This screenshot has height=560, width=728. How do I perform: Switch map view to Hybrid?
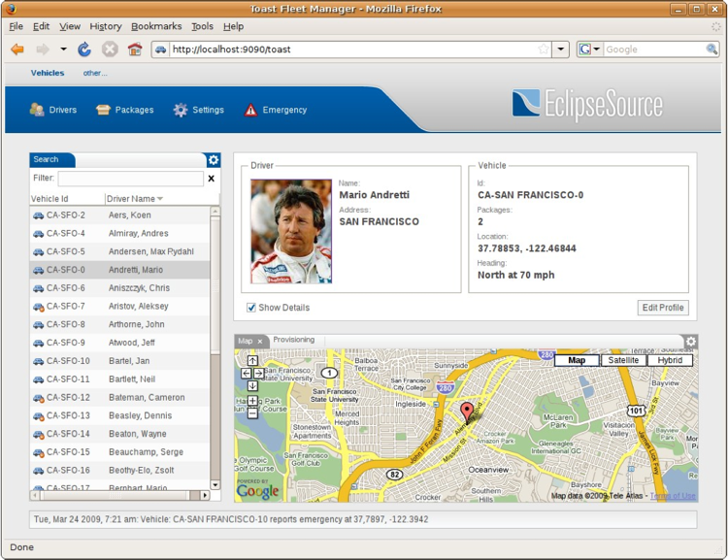click(670, 360)
